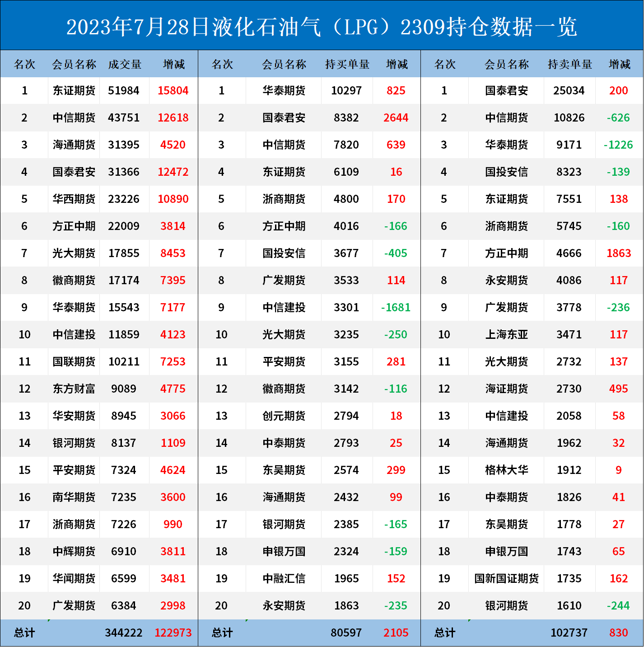Click the volume value 51984 for 东证期货
Screen dimensions: 644x647
coord(124,91)
